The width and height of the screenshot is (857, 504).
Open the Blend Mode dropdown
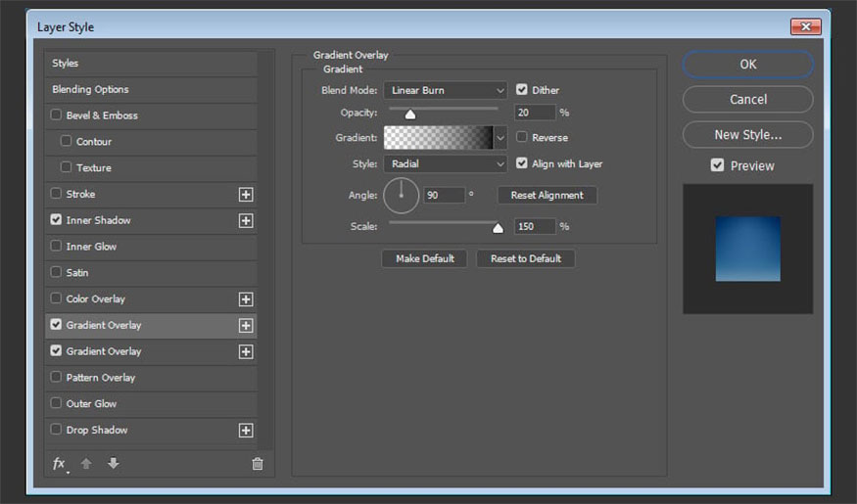tap(445, 90)
